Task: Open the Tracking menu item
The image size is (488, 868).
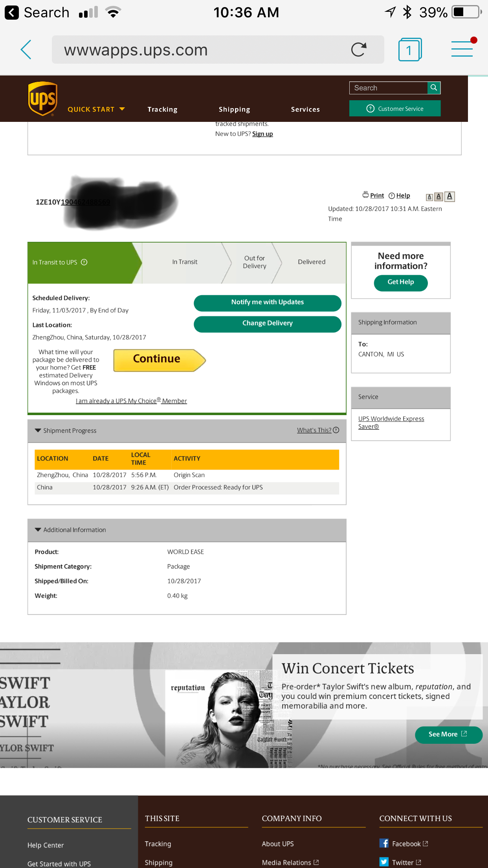Action: [162, 109]
